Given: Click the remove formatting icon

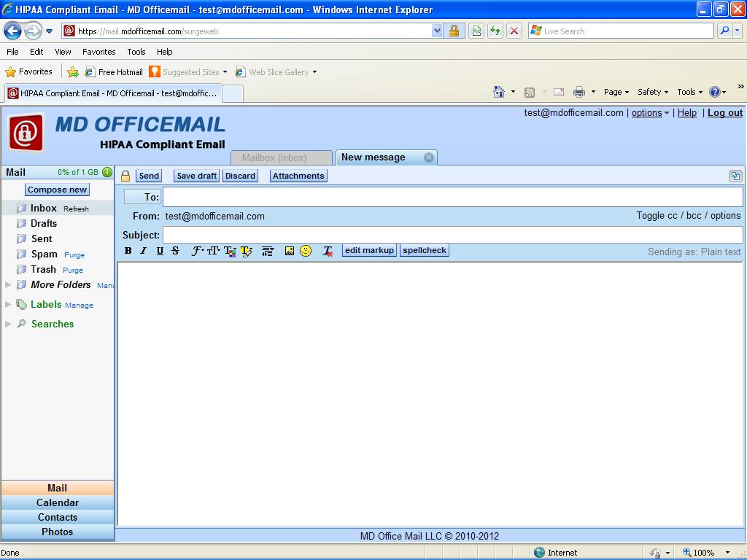Looking at the screenshot, I should pyautogui.click(x=328, y=251).
